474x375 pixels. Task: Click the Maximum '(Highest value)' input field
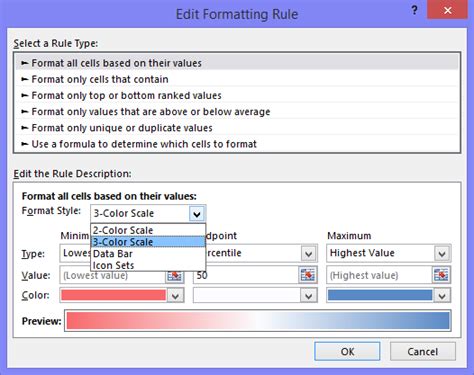[x=379, y=275]
